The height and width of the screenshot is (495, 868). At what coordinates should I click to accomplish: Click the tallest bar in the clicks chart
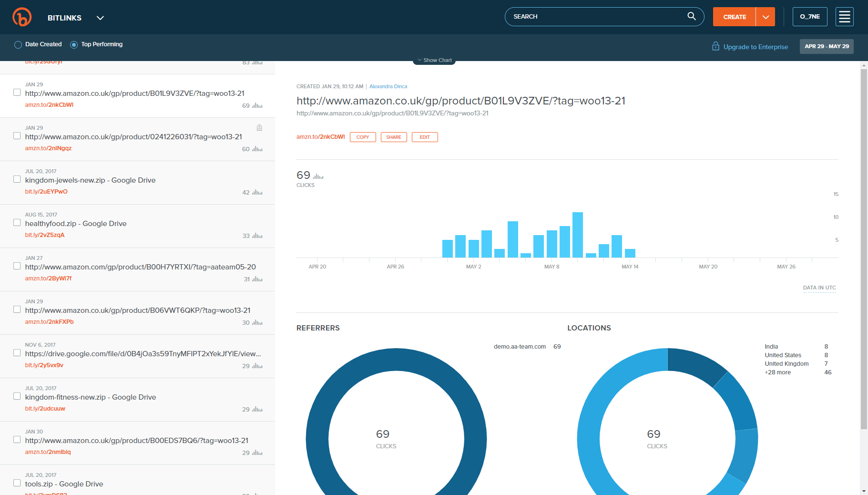tap(578, 235)
